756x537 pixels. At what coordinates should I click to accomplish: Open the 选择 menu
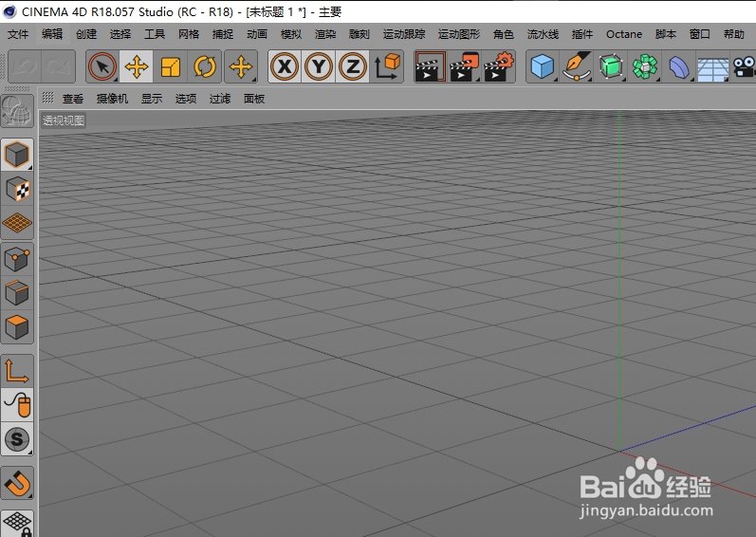coord(120,34)
